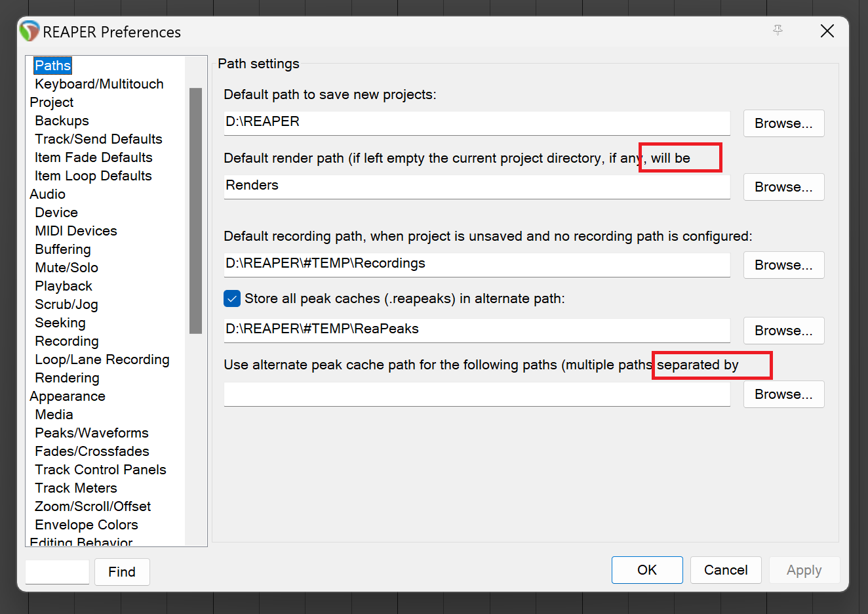The height and width of the screenshot is (614, 868).
Task: Open the Backups settings page
Action: pos(62,121)
